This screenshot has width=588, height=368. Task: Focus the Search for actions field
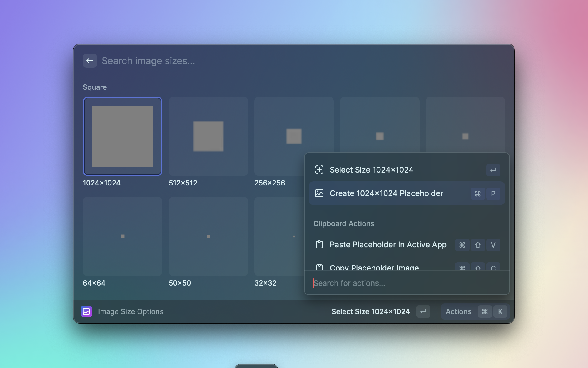click(x=407, y=283)
